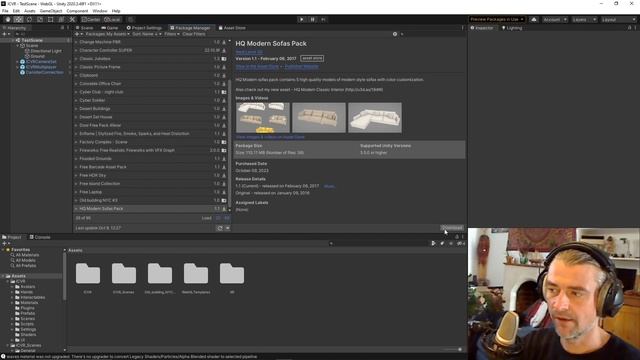Select the Rect tool in the toolbar

coord(50,19)
